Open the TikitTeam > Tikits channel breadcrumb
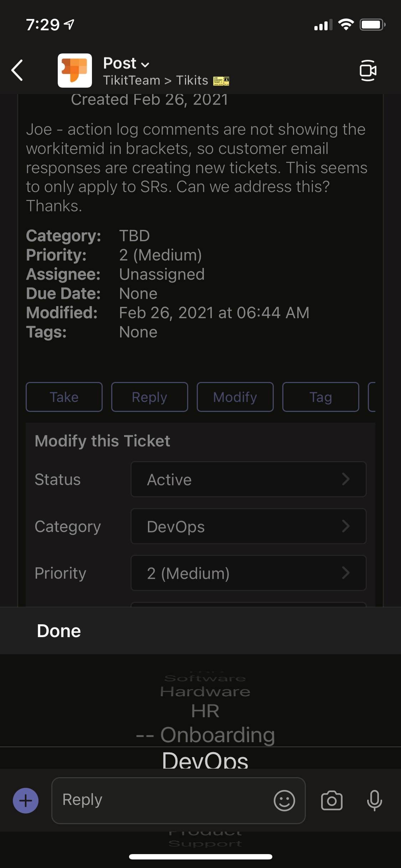This screenshot has height=868, width=401. [156, 80]
